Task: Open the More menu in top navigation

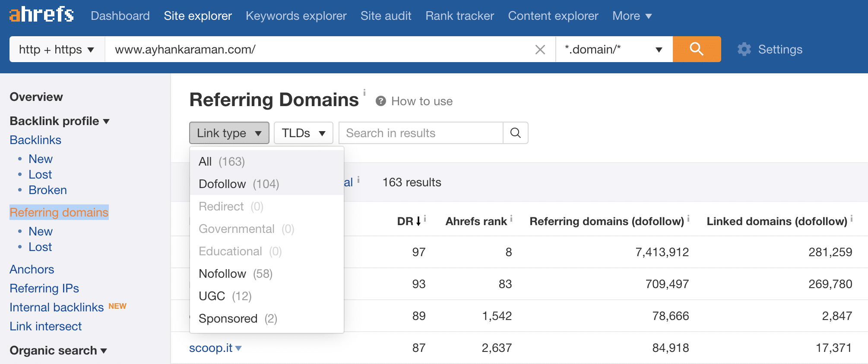Action: 632,16
